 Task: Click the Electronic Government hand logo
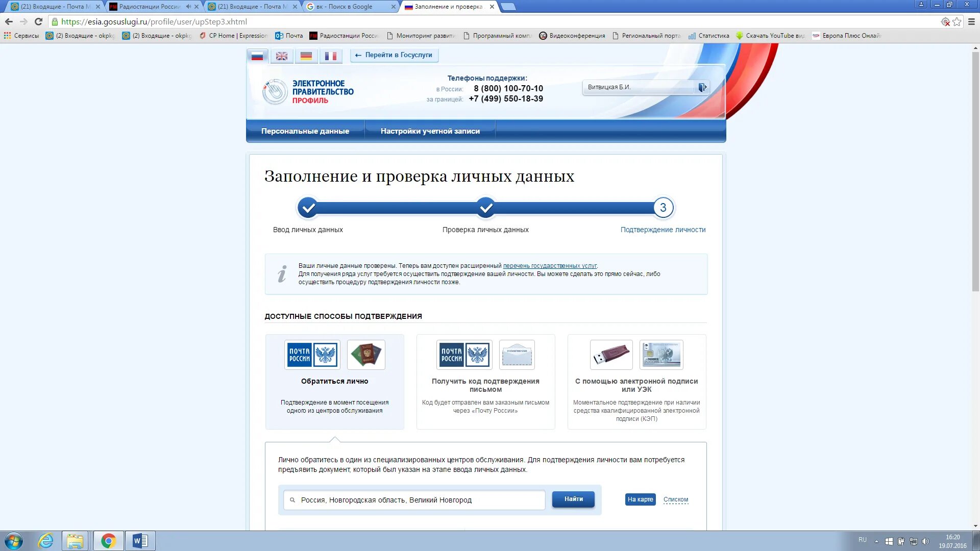[x=275, y=92]
